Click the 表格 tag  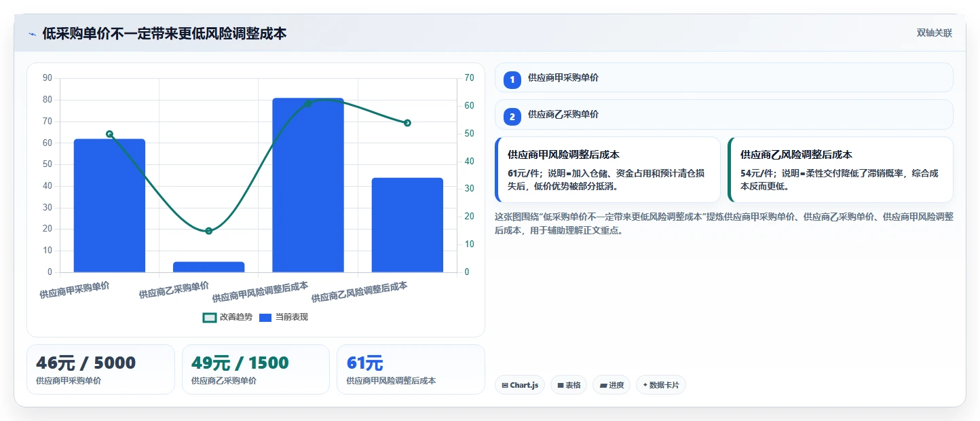click(x=569, y=385)
